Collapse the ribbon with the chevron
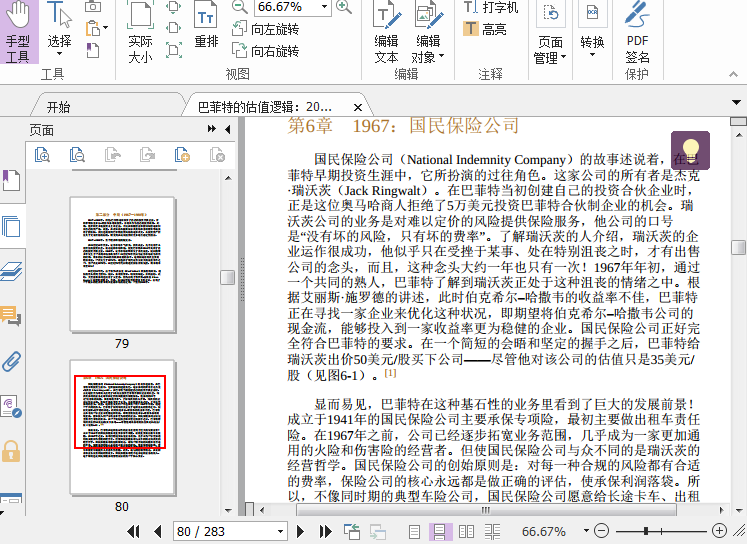Screen dimensions: 747x544 pos(733,74)
